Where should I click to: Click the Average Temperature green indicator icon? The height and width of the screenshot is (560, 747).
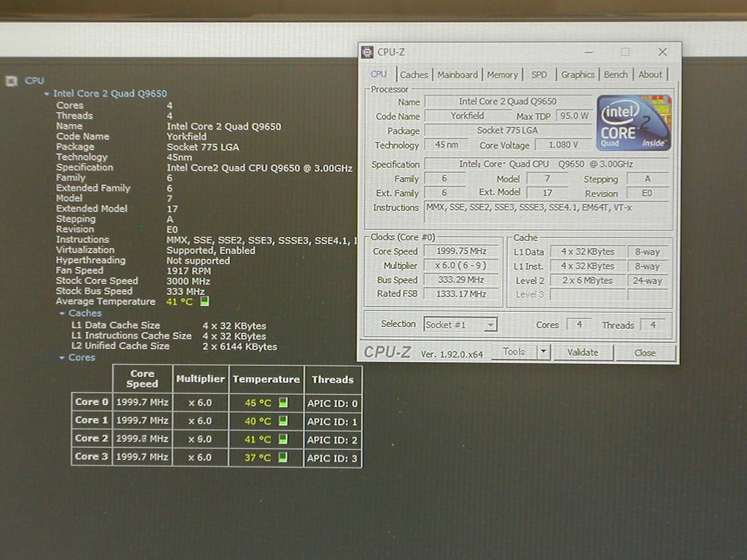pyautogui.click(x=205, y=302)
